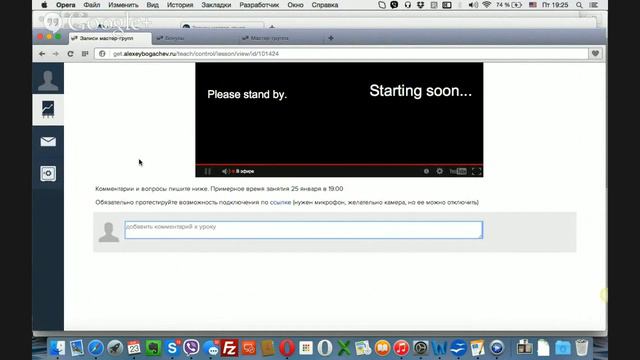Viewport: 640px width, 360px height.
Task: Open the Вид menu
Action: tap(153, 5)
